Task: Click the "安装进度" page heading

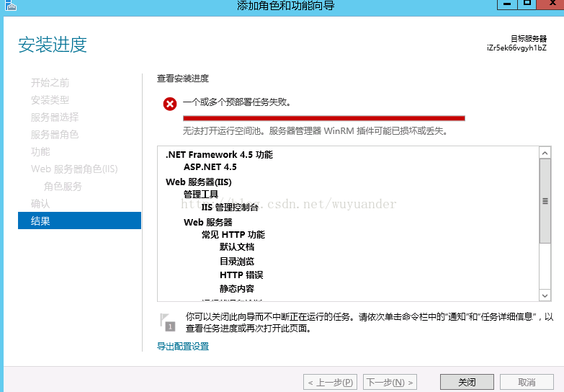Action: (x=53, y=45)
